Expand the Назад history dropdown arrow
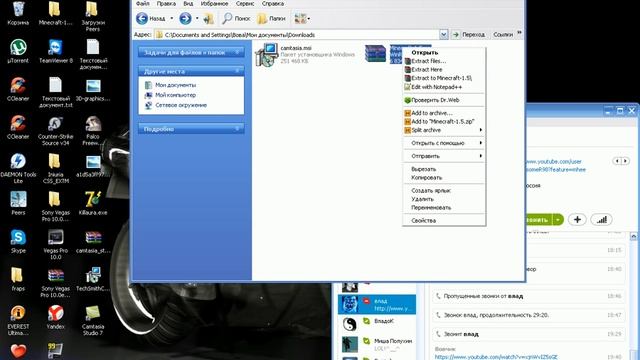640x360 pixels. [x=171, y=18]
